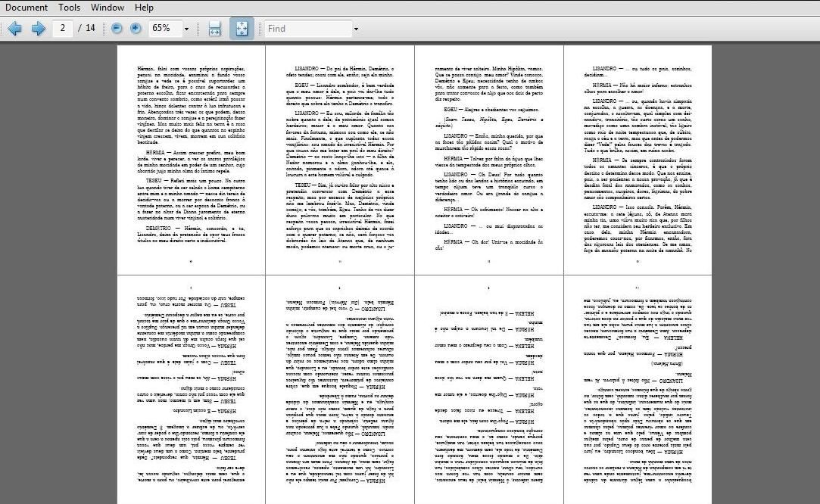Open the Document menu
This screenshot has height=504, width=820.
[x=27, y=7]
